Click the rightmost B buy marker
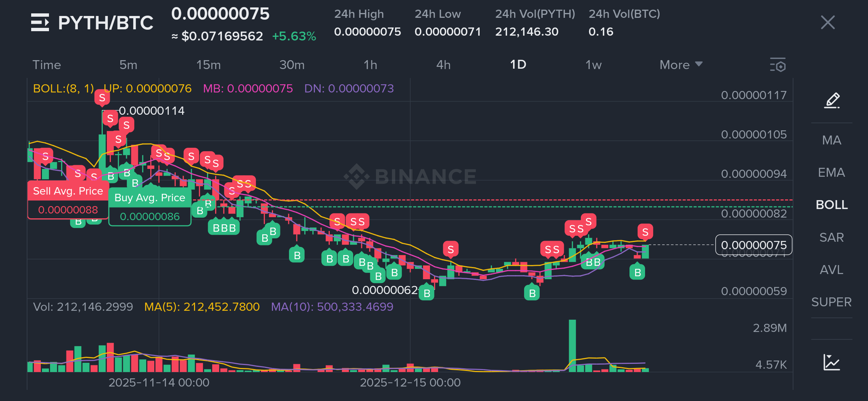The image size is (868, 401). point(638,272)
